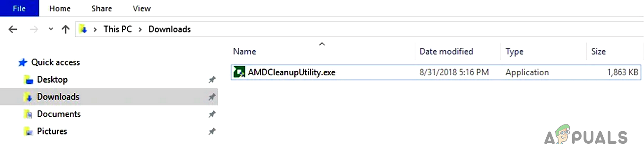
Task: Unpin Desktop using its pin icon
Action: (212, 80)
